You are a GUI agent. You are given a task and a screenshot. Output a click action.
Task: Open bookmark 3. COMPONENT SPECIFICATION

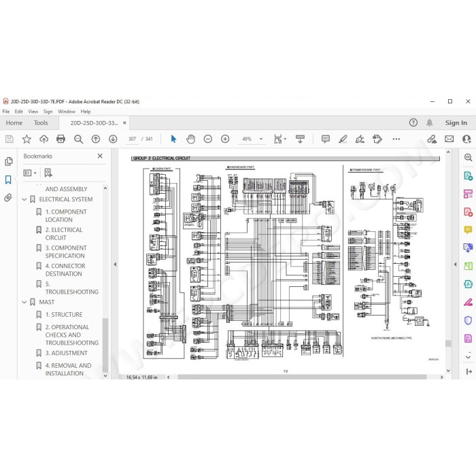point(66,252)
